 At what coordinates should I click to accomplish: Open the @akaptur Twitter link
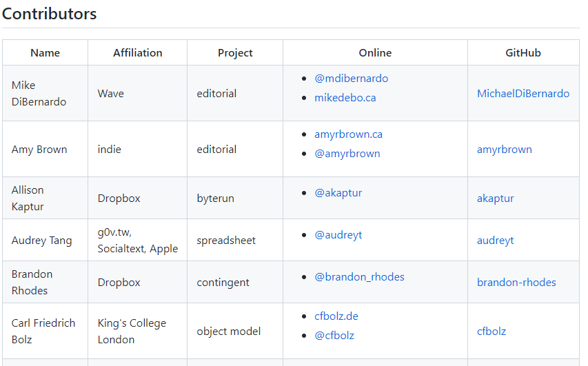(x=338, y=193)
